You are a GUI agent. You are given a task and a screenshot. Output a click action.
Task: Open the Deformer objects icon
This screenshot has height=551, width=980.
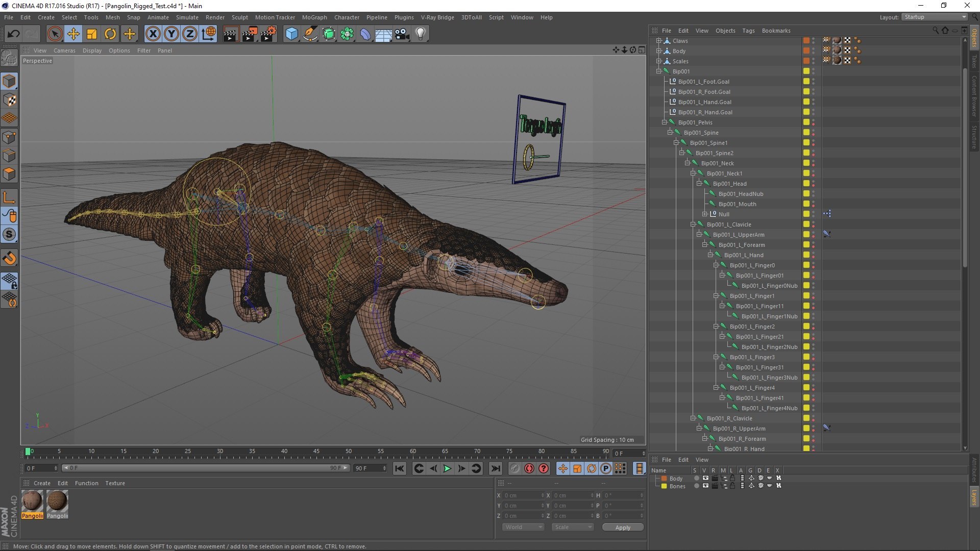coord(365,34)
